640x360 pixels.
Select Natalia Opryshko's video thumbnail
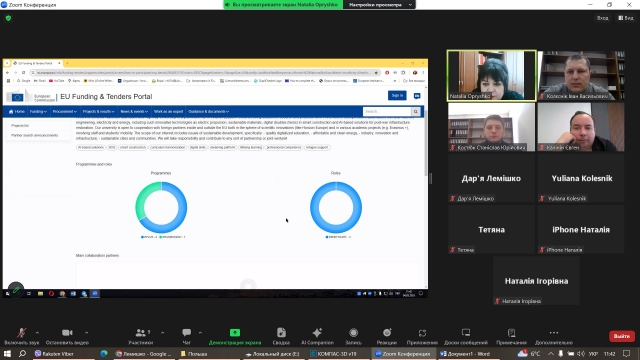tap(491, 76)
